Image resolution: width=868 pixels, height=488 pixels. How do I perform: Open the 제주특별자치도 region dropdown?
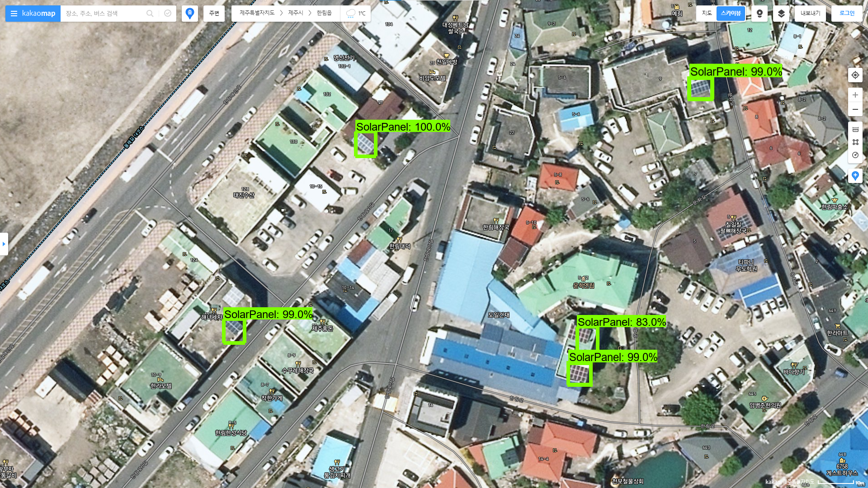point(257,13)
